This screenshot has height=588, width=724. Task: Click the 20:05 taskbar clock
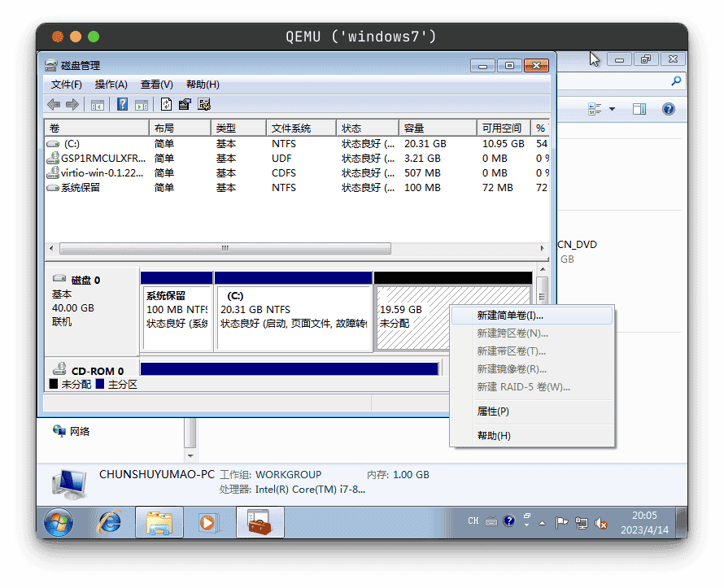644,516
